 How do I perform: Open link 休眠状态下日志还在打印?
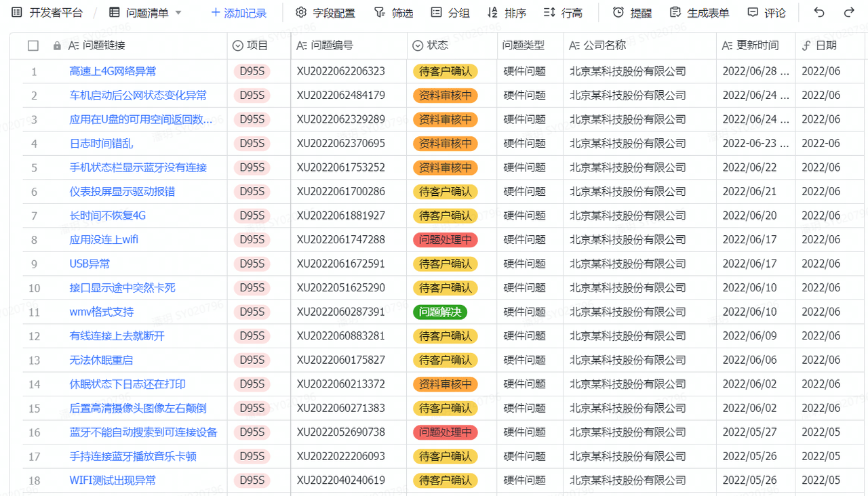(127, 384)
